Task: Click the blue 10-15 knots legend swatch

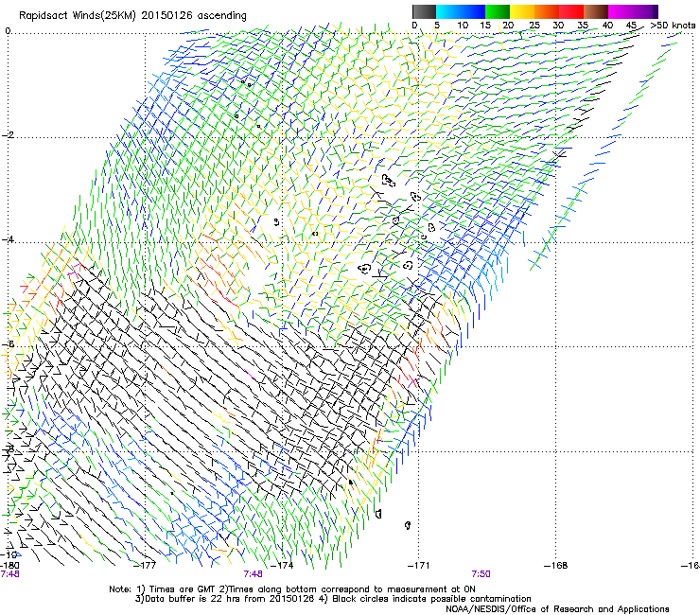Action: pyautogui.click(x=473, y=11)
